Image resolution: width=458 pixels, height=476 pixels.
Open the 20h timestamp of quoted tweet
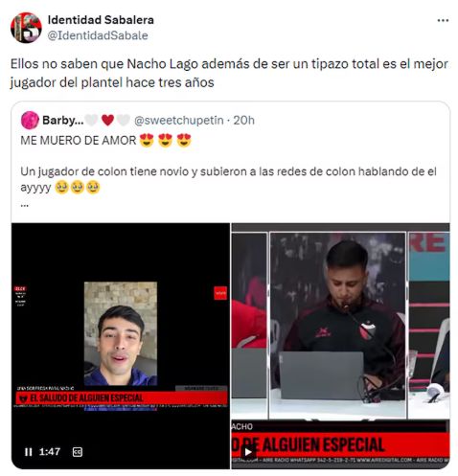(x=243, y=121)
